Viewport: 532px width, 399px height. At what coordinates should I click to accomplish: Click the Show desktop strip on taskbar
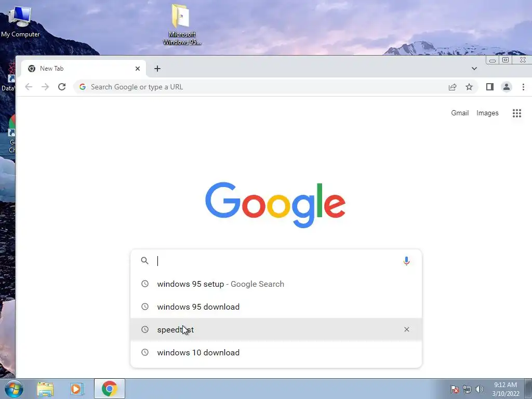pyautogui.click(x=528, y=389)
